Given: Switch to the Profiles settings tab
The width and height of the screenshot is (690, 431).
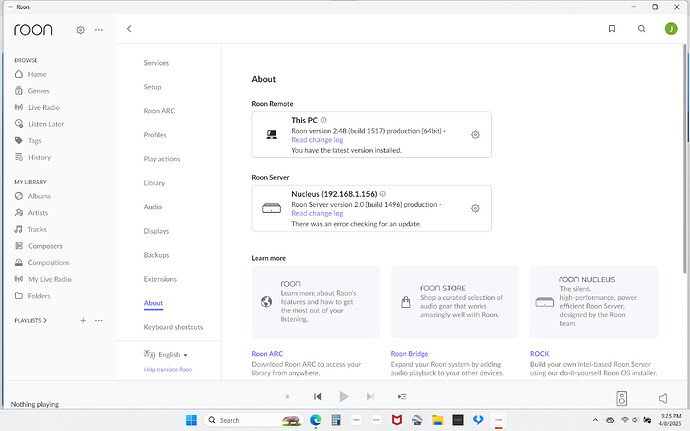Looking at the screenshot, I should (155, 135).
